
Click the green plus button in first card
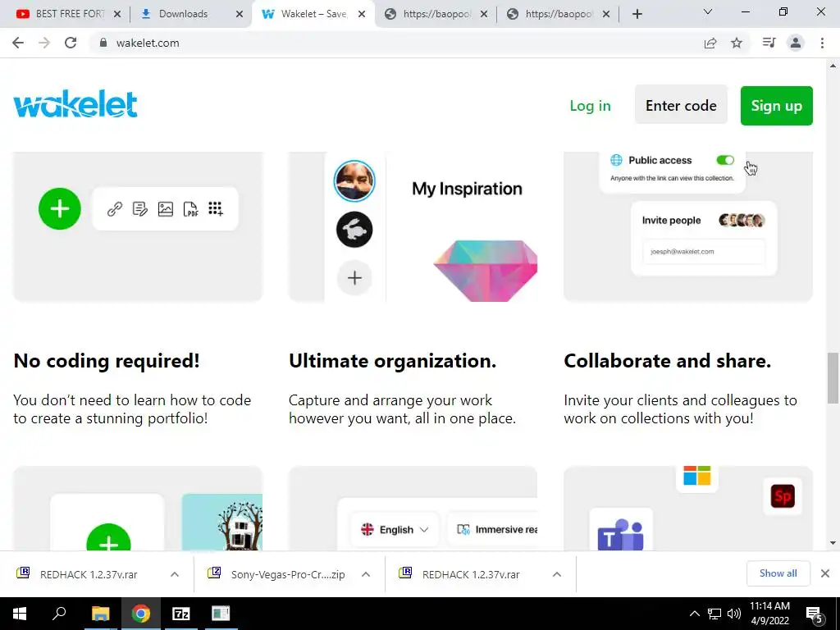click(59, 209)
